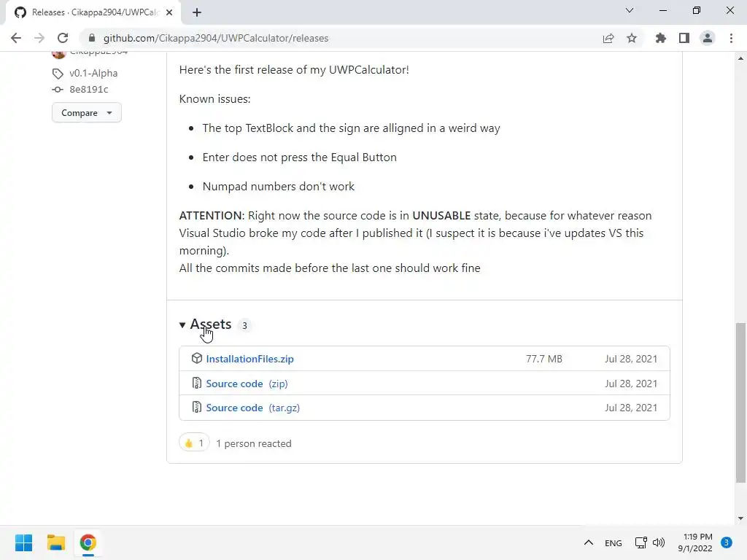The height and width of the screenshot is (560, 747).
Task: Click the volume speaker icon
Action: coord(659,542)
